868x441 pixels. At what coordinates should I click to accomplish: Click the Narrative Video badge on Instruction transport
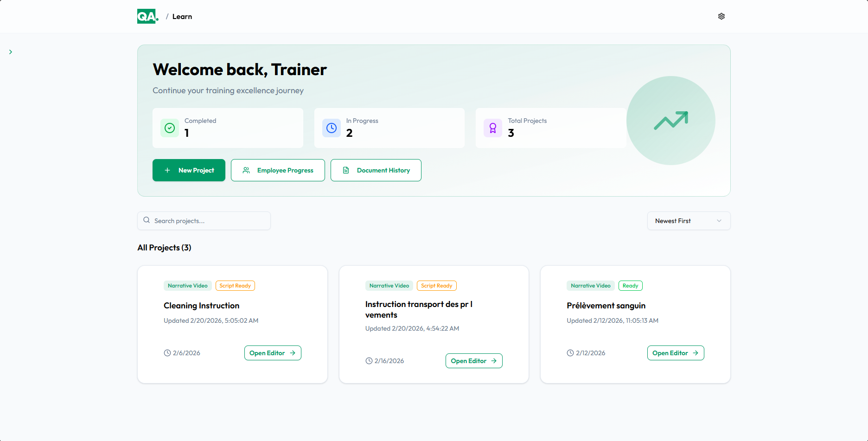[389, 285]
